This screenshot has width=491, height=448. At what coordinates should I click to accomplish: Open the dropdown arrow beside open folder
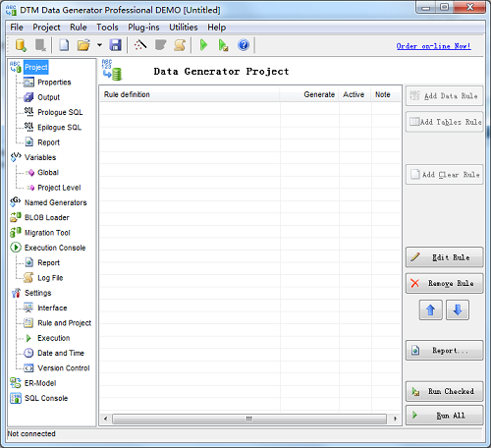coord(99,45)
